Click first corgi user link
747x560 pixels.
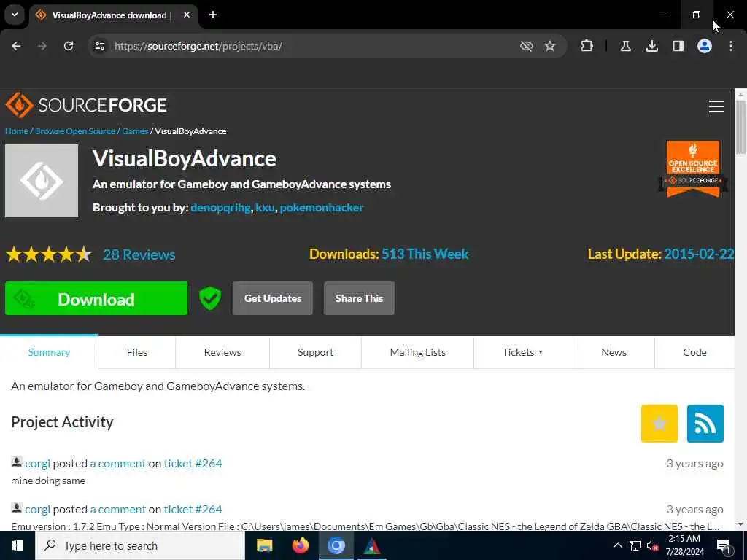pyautogui.click(x=38, y=463)
